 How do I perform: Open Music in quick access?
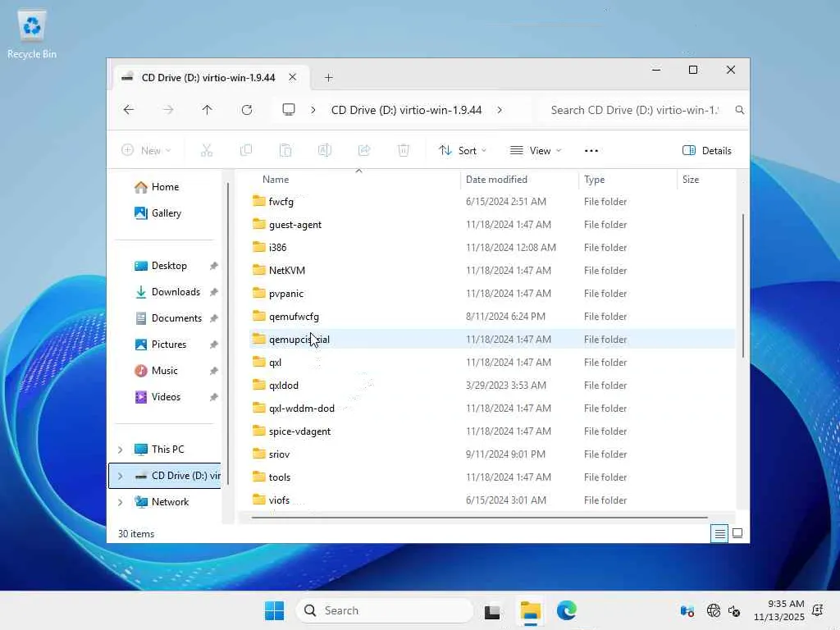[156, 371]
